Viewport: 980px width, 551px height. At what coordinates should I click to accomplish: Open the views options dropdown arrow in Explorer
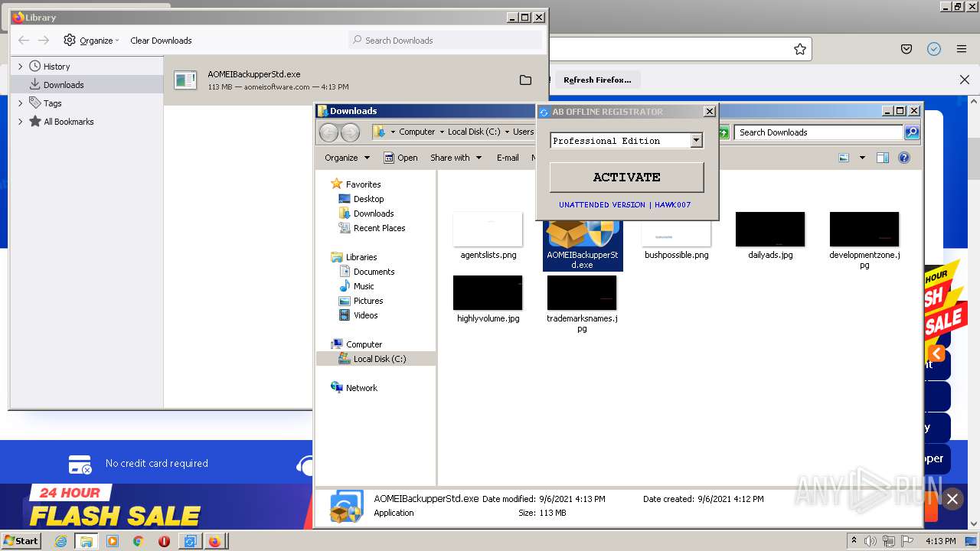862,158
